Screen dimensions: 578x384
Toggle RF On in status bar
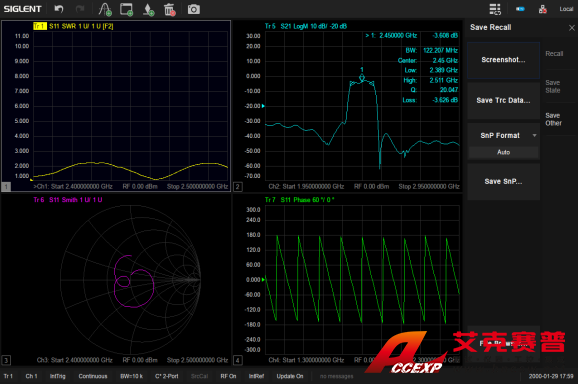(x=228, y=376)
